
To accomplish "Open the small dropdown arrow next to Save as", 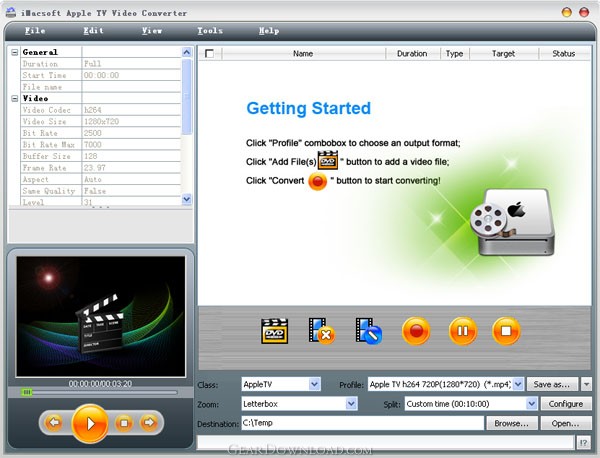I will pos(586,384).
